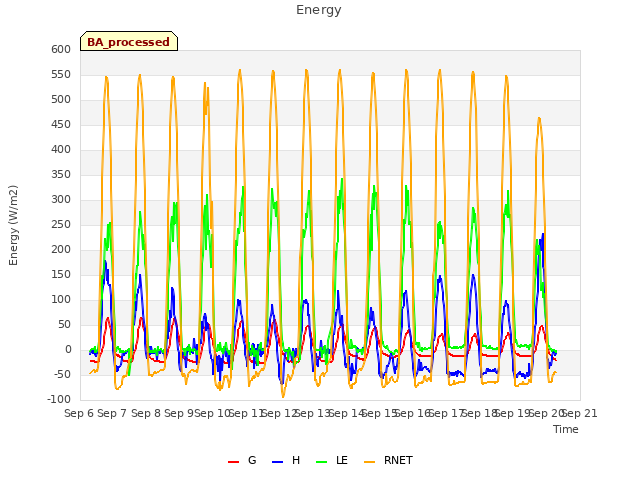Click the Sep 6 x-axis tick label
This screenshot has width=640, height=480.
(79, 413)
